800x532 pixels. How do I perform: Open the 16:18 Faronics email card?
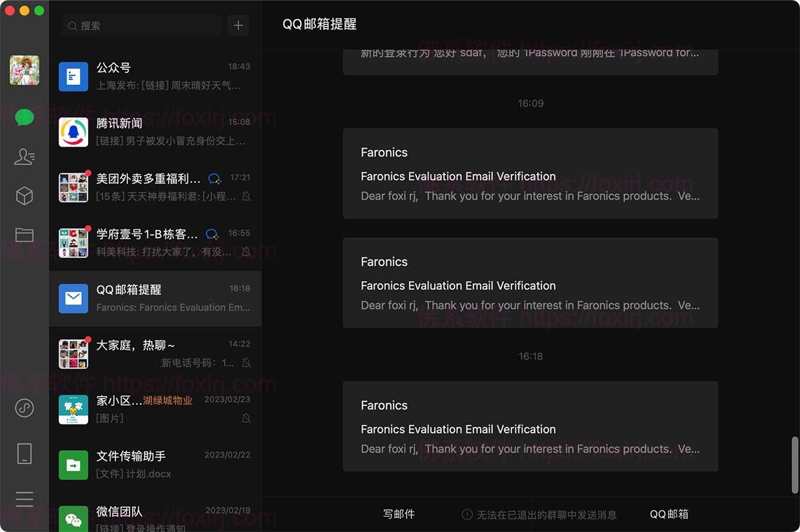pos(530,427)
